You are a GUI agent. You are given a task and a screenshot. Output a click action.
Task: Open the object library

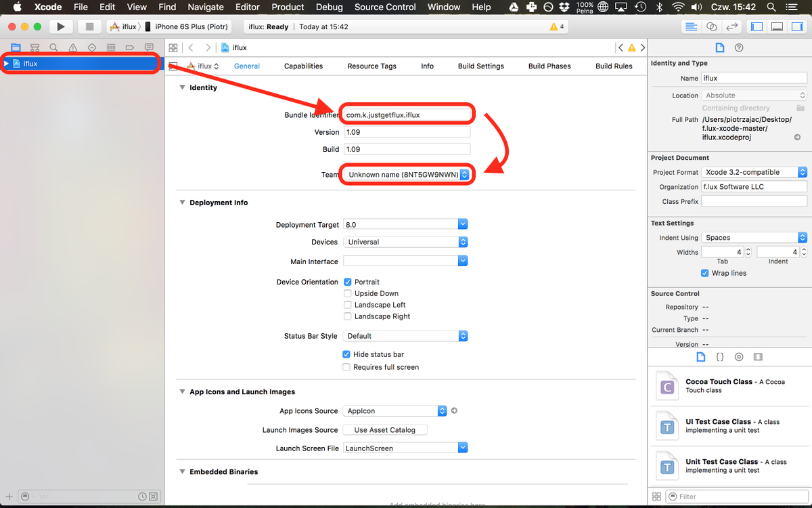pos(739,357)
